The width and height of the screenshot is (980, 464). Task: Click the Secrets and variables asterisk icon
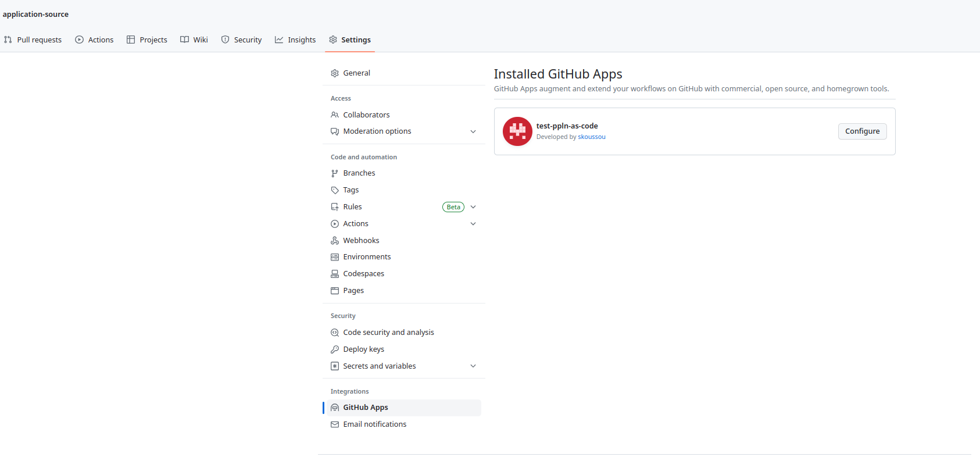point(335,366)
